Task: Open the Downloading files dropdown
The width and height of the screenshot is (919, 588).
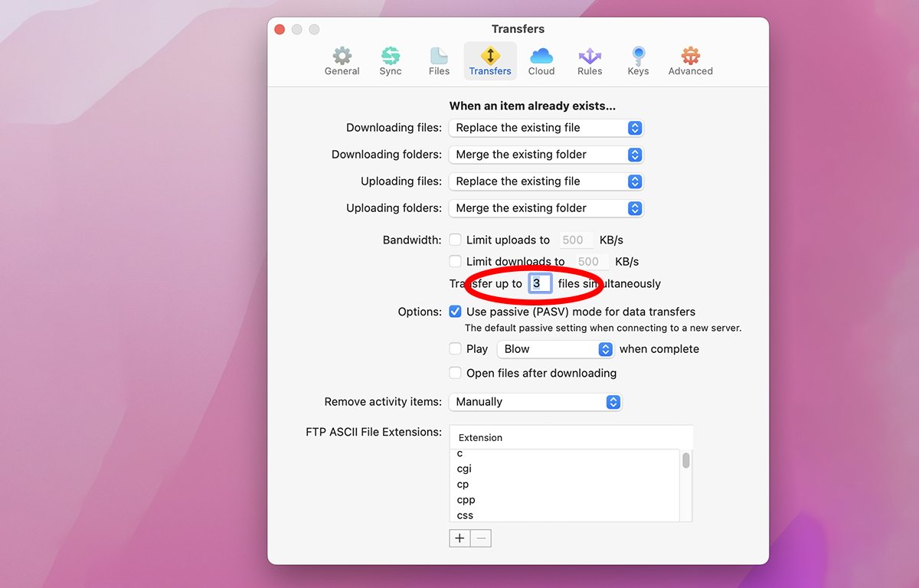Action: click(x=546, y=128)
